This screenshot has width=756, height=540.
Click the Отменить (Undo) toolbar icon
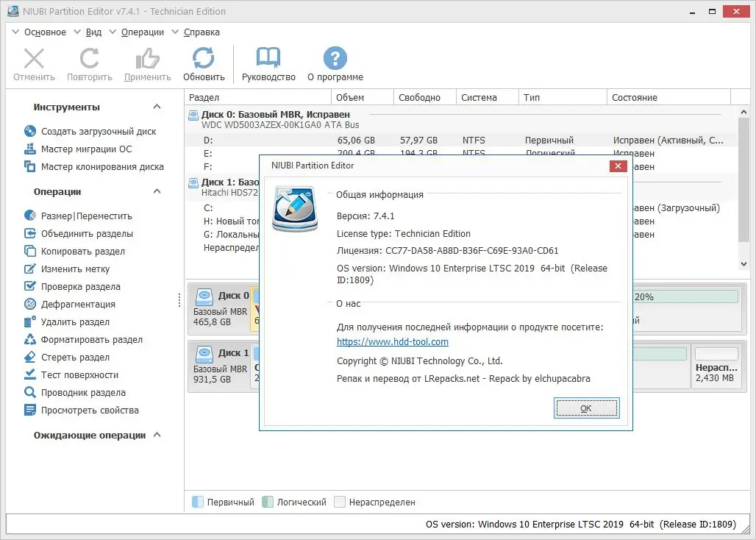coord(35,58)
